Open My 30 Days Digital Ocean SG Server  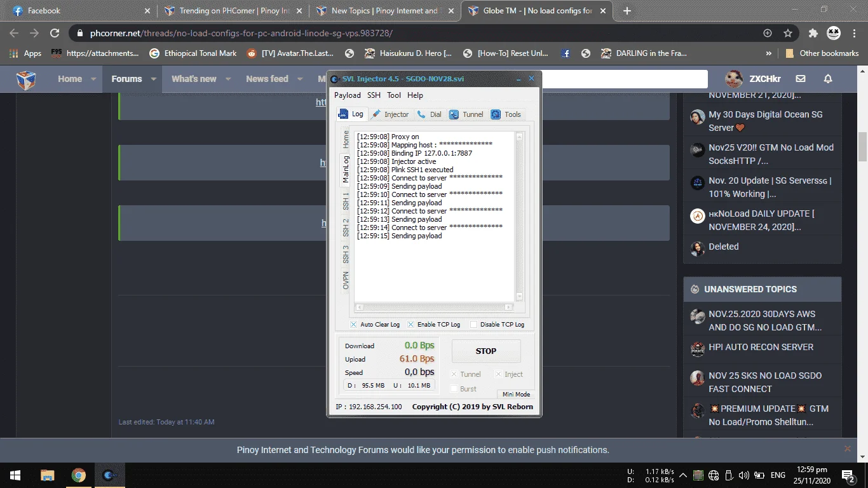pyautogui.click(x=766, y=121)
